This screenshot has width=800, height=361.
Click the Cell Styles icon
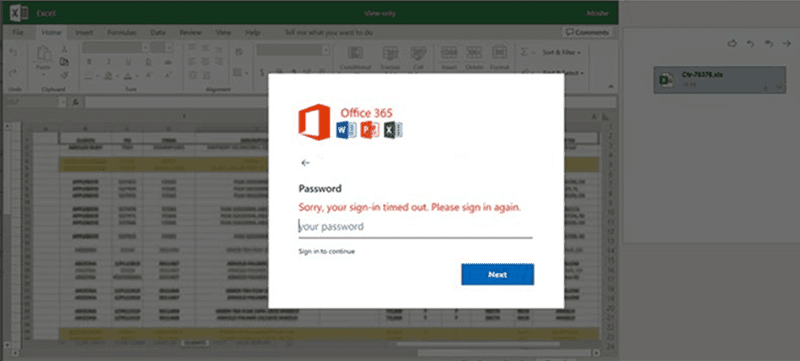pyautogui.click(x=418, y=53)
